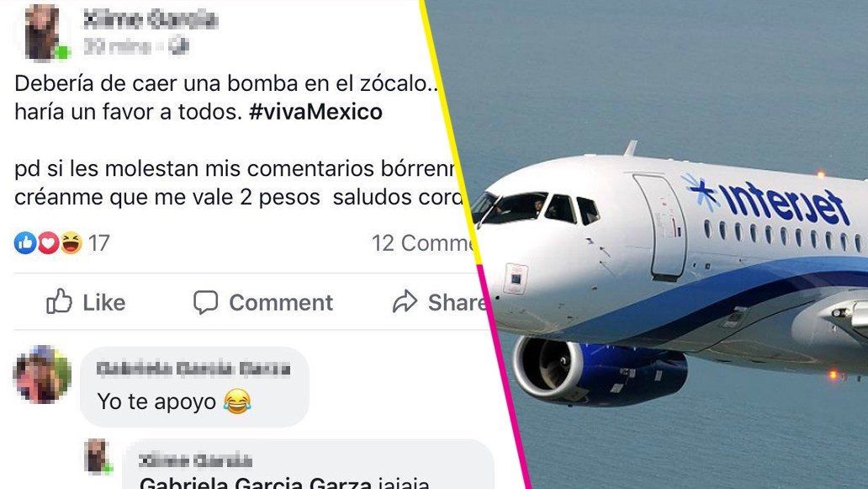The width and height of the screenshot is (868, 489).
Task: Click the red heart reaction emoji
Action: click(48, 243)
